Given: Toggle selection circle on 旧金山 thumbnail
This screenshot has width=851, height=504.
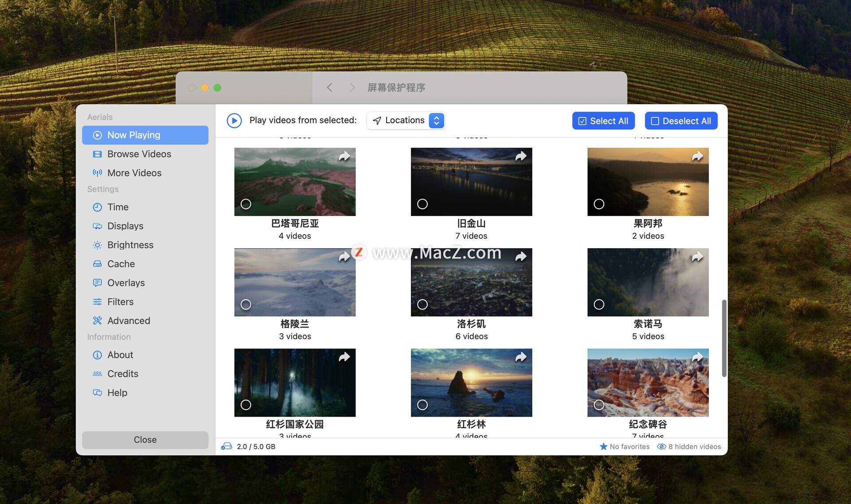Looking at the screenshot, I should [422, 204].
